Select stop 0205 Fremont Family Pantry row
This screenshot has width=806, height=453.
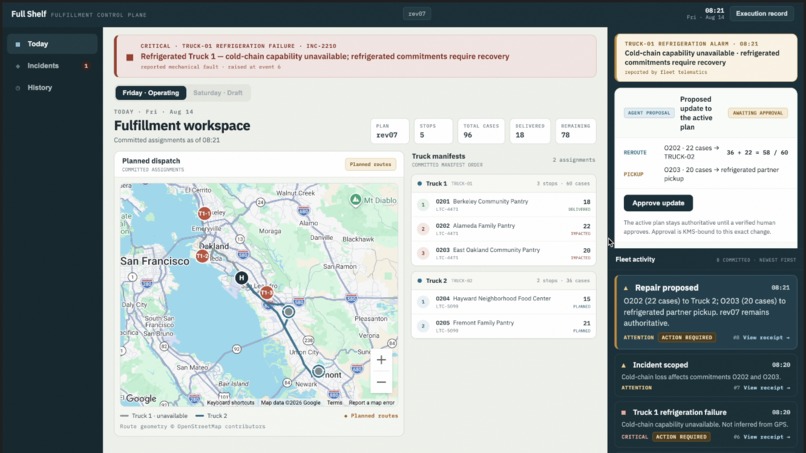coord(503,326)
